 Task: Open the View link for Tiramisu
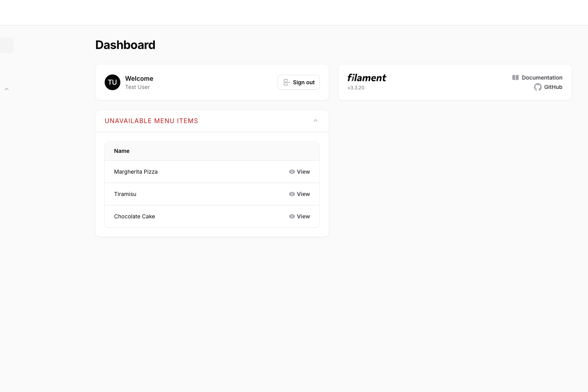(x=303, y=194)
